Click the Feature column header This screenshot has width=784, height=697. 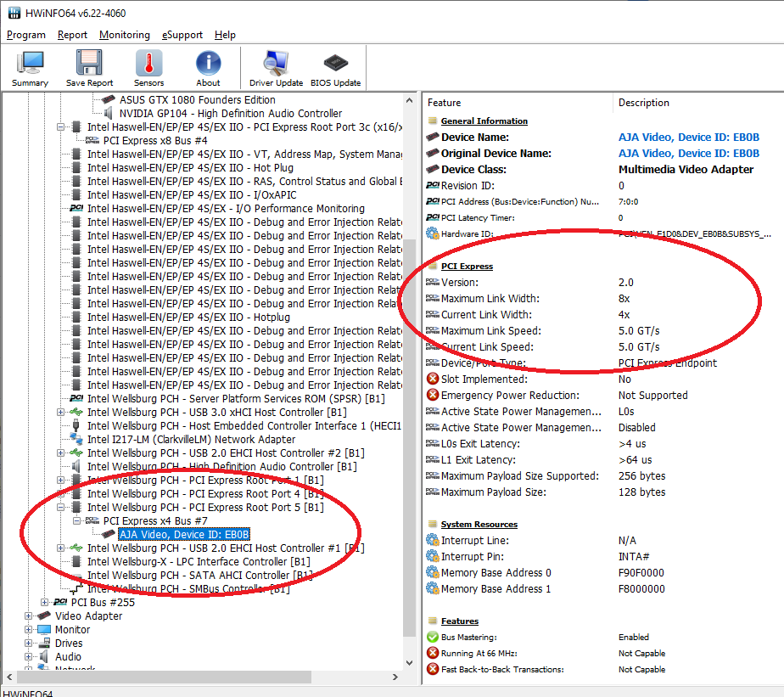coord(445,103)
